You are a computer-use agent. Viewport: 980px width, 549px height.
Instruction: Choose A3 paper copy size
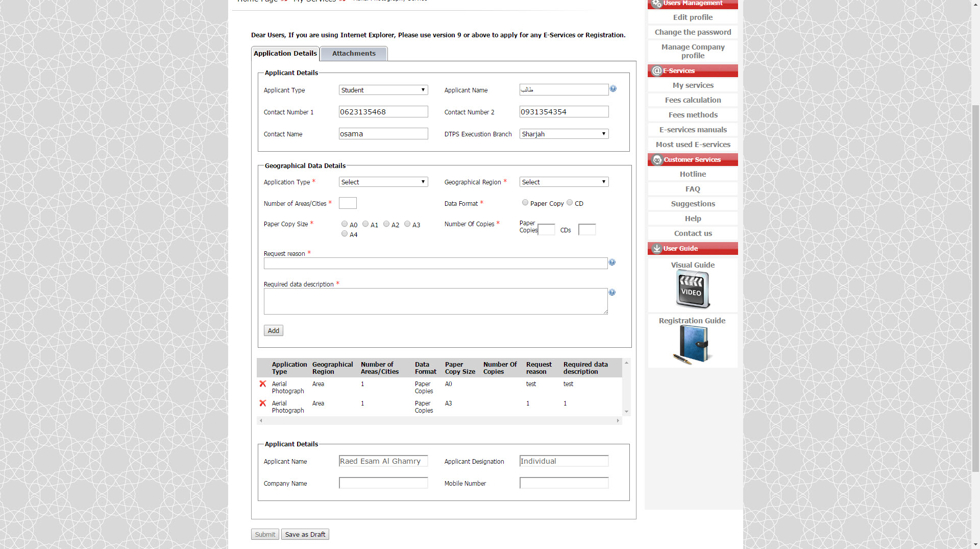[x=407, y=224]
